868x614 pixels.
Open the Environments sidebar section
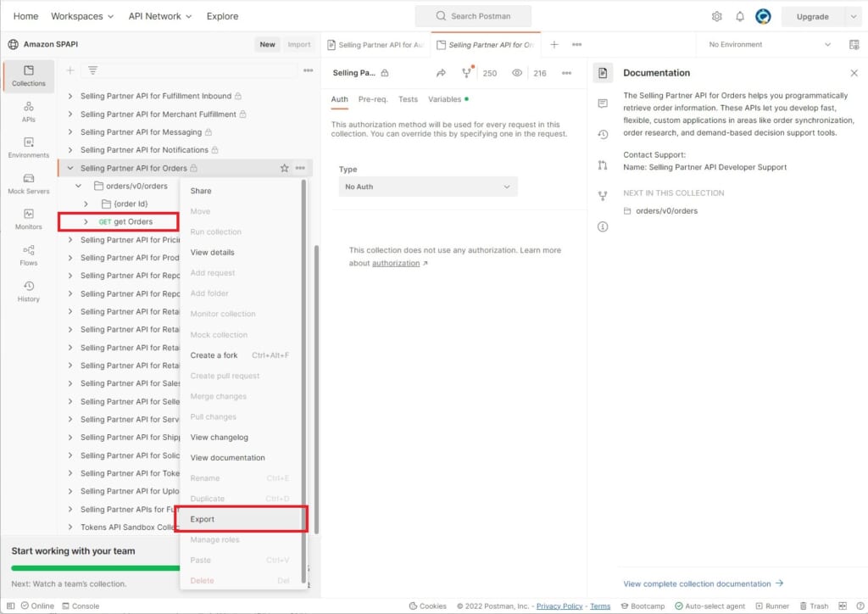pos(29,148)
